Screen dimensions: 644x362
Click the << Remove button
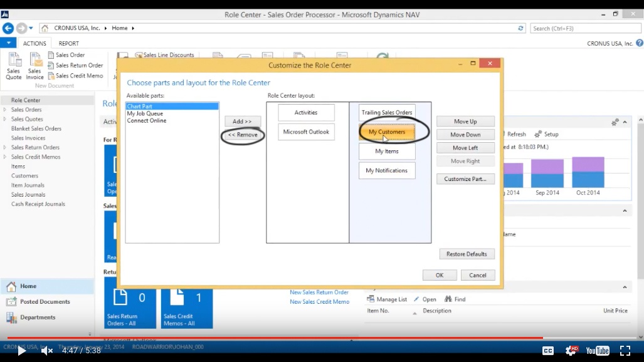(x=243, y=135)
